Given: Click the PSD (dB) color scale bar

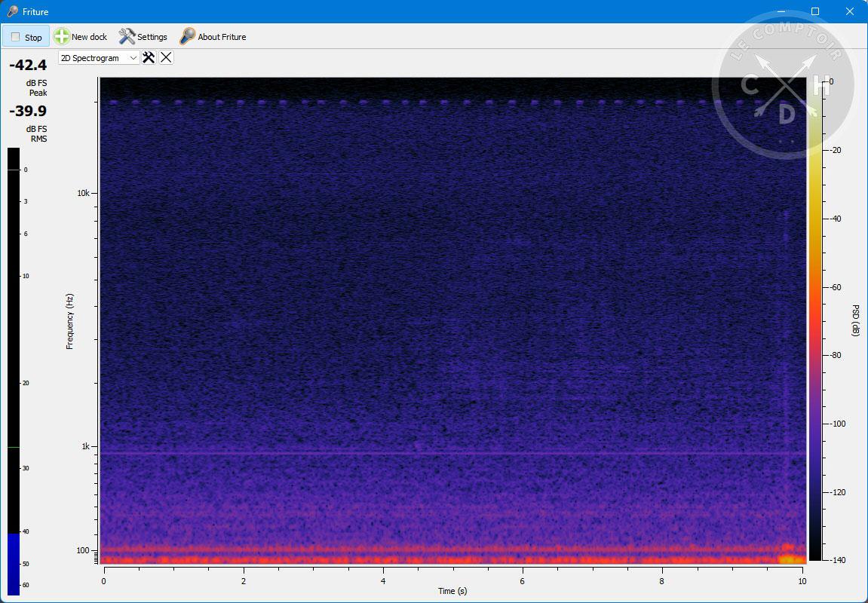Looking at the screenshot, I should [814, 339].
